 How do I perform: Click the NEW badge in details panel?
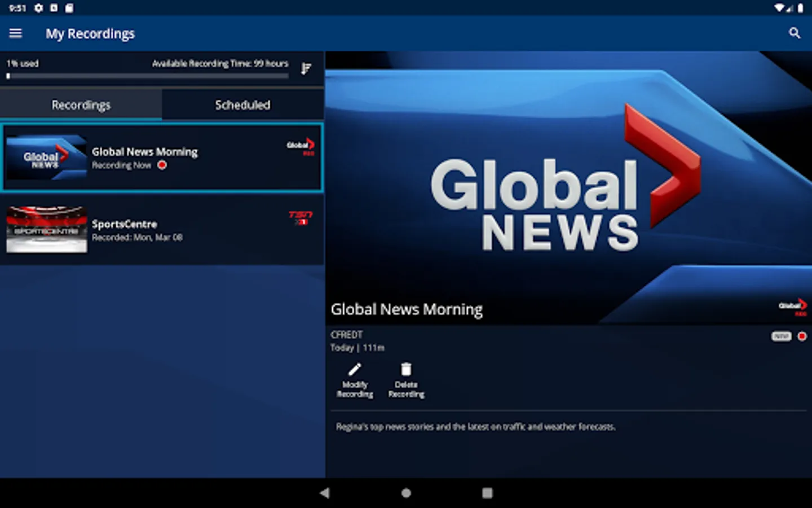click(x=781, y=336)
